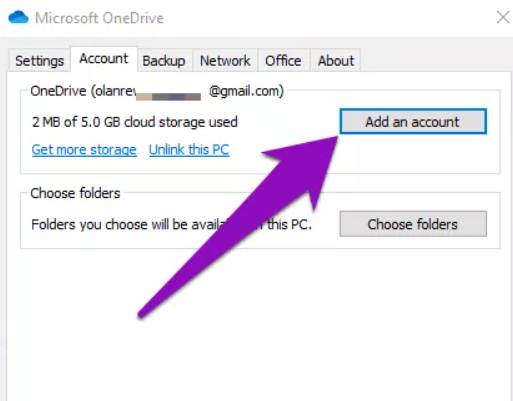Click the Choose folders button

point(413,224)
